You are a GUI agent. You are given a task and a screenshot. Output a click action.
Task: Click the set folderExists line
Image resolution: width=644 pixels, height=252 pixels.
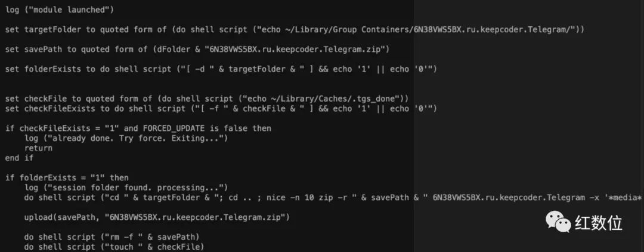pos(221,69)
